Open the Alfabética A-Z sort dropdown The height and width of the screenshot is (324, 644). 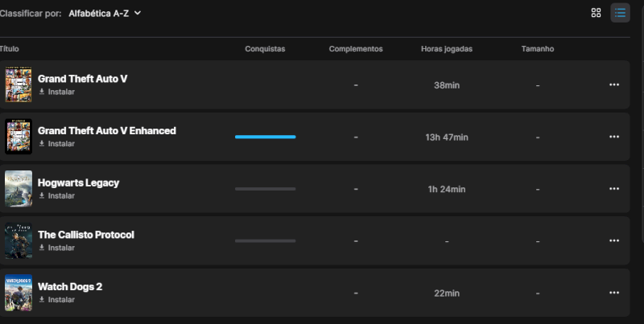click(x=105, y=13)
